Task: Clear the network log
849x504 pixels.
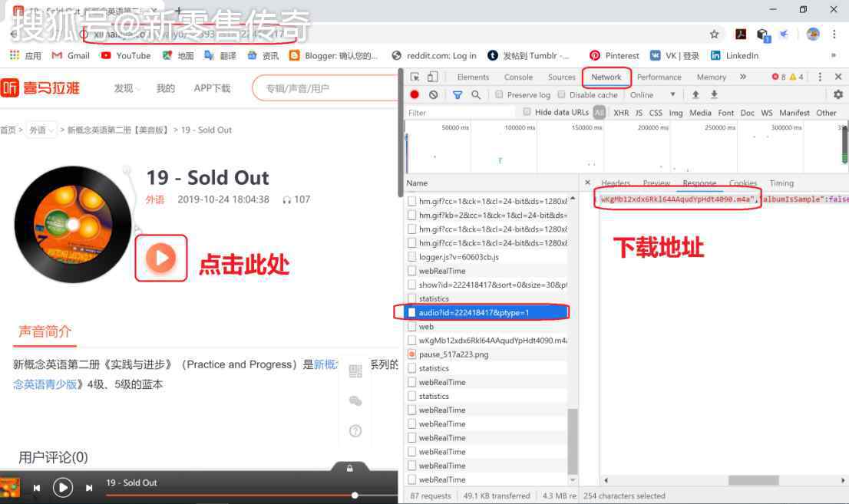Action: click(433, 94)
